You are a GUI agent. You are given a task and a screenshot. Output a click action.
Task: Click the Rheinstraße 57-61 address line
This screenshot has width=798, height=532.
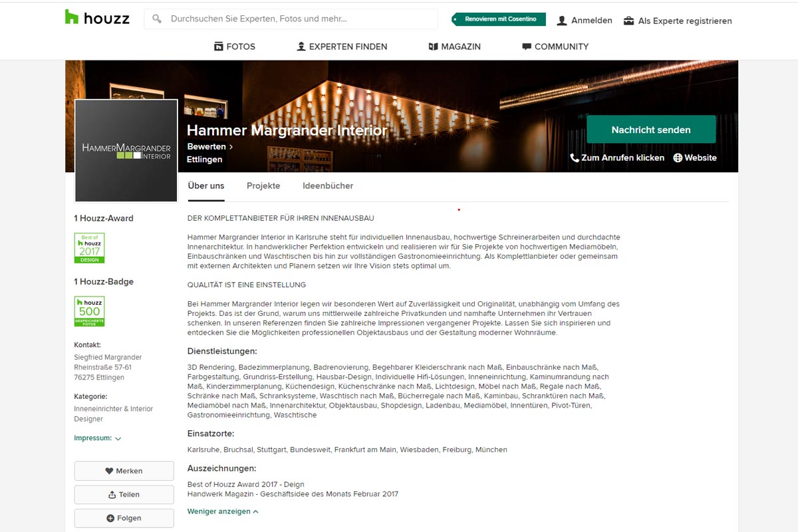(x=102, y=367)
